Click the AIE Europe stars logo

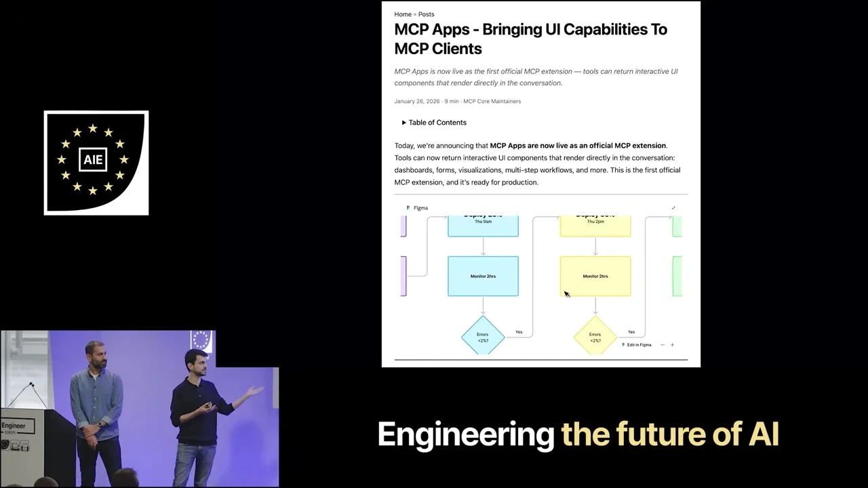[96, 163]
